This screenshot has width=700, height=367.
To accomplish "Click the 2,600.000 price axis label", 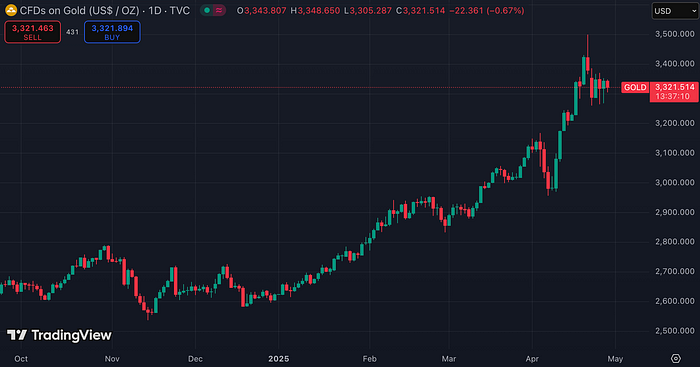I will point(675,301).
